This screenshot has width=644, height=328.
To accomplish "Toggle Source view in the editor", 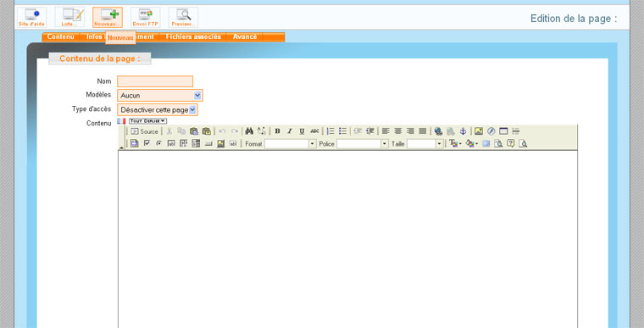I will [x=144, y=131].
